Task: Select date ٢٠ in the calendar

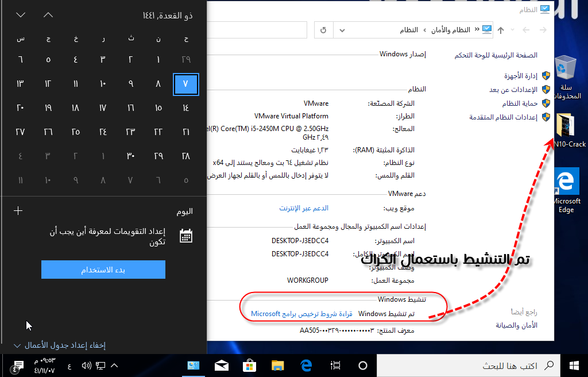Action: [x=20, y=108]
